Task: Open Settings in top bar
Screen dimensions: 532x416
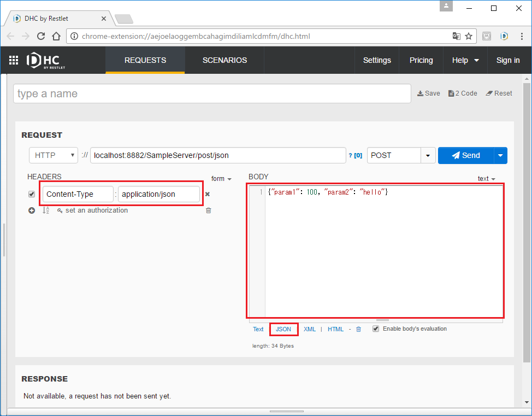Action: 377,60
